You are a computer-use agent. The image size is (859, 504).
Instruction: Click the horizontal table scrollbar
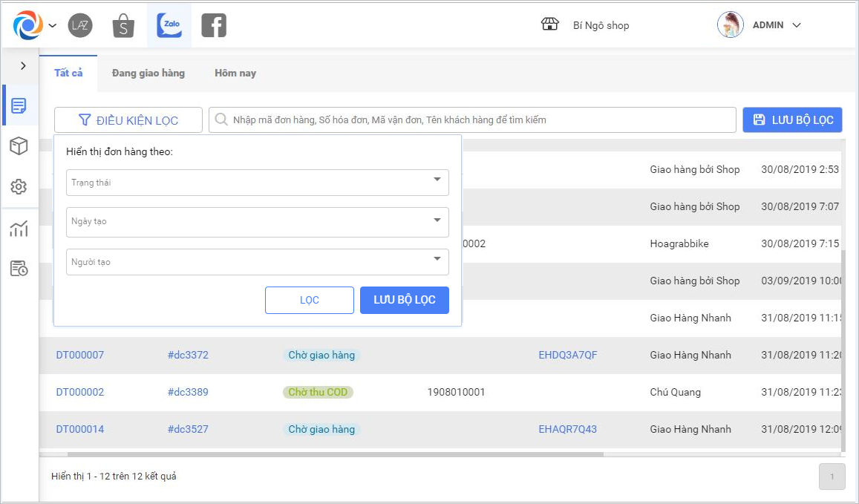tap(334, 454)
